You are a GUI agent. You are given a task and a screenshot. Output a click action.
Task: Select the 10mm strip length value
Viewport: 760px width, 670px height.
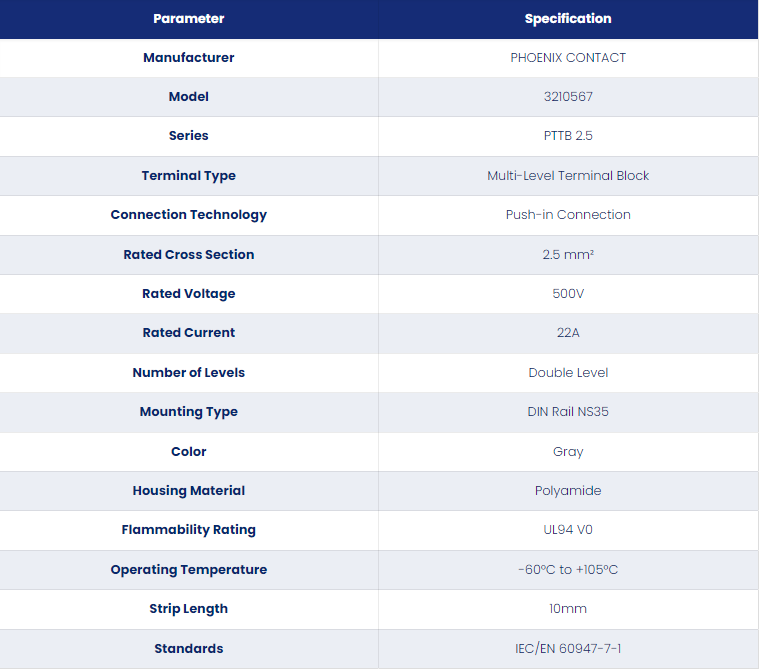coord(568,609)
